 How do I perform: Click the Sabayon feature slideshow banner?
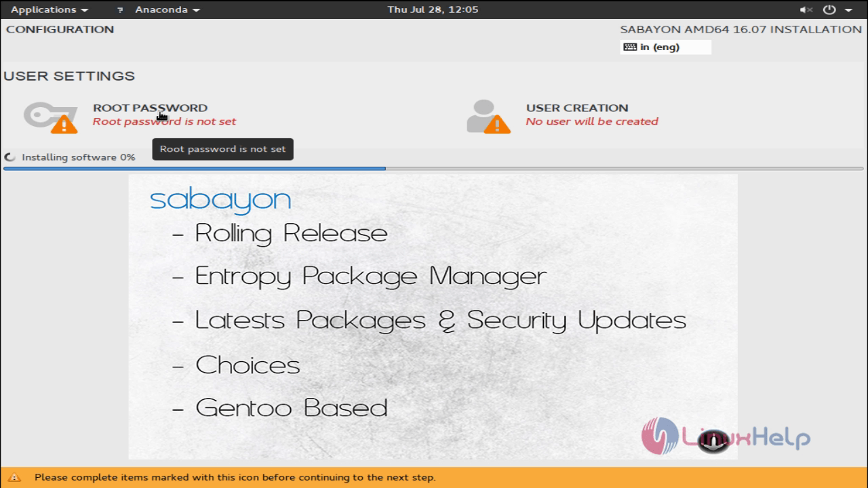[433, 317]
